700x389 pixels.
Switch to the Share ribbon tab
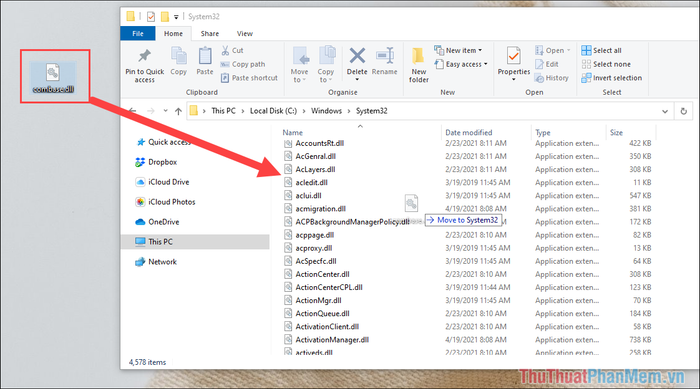pos(210,33)
